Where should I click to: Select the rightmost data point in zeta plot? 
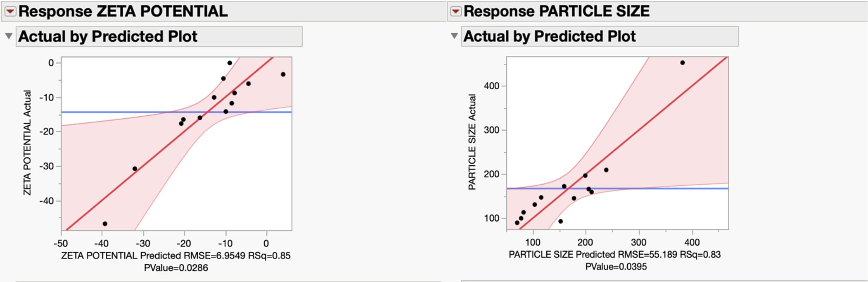tap(283, 74)
